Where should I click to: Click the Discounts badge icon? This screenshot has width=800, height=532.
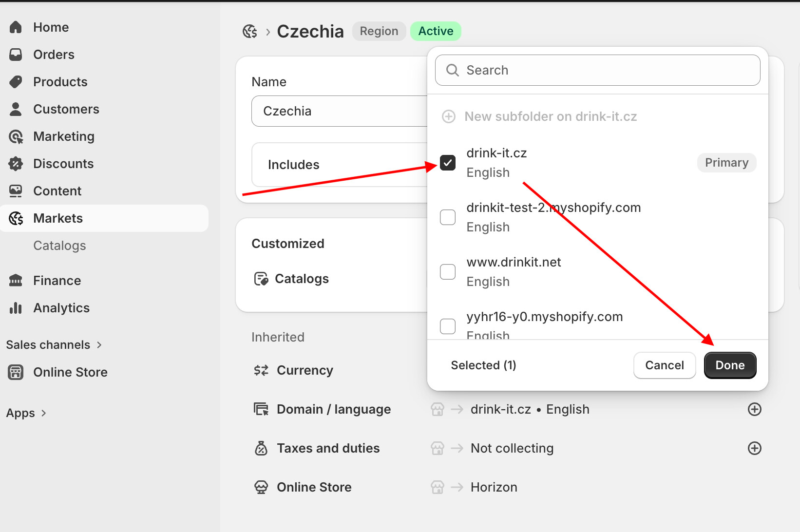coord(16,164)
